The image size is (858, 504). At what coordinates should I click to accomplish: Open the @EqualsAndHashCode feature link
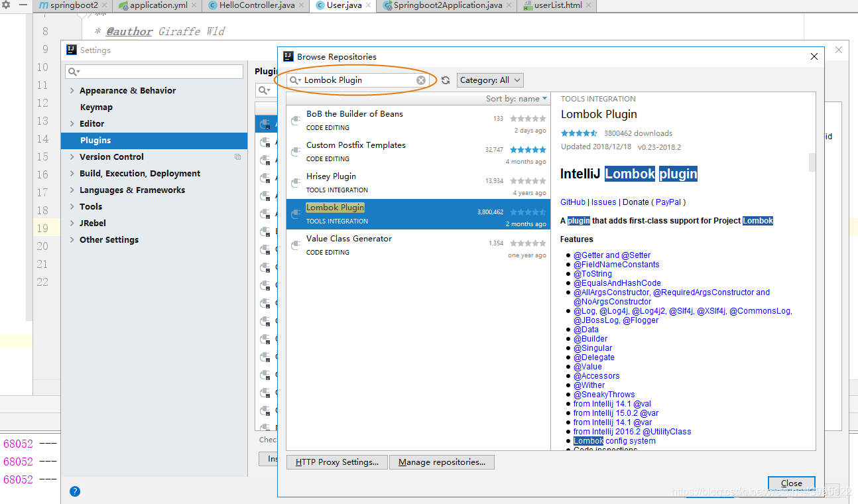coord(617,283)
